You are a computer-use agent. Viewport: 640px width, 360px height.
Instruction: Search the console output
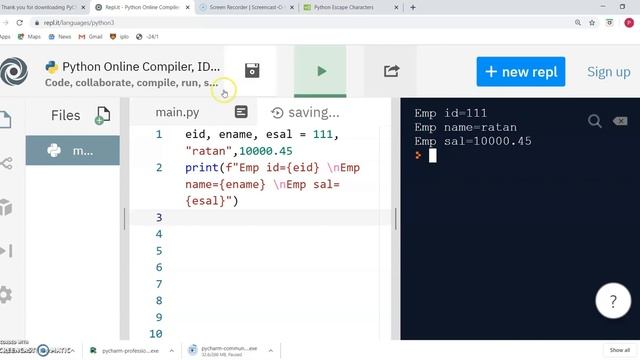point(594,121)
